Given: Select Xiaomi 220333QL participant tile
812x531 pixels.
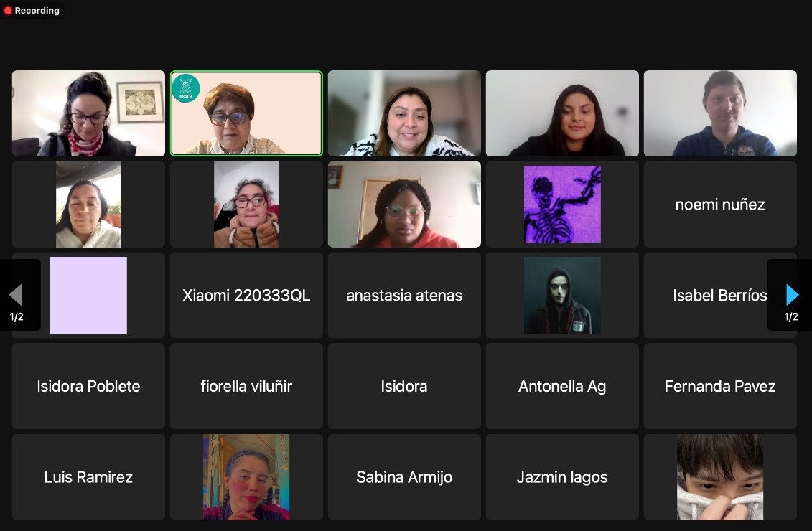Looking at the screenshot, I should click(x=246, y=295).
